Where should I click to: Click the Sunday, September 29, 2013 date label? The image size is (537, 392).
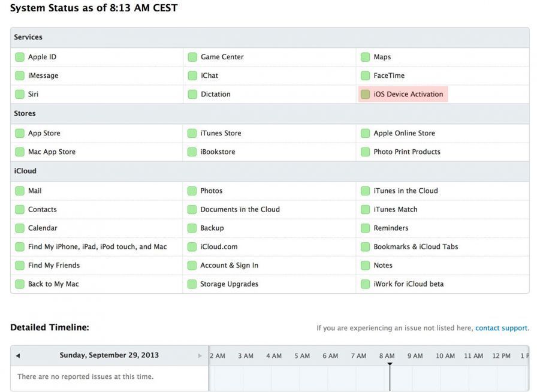tap(109, 355)
